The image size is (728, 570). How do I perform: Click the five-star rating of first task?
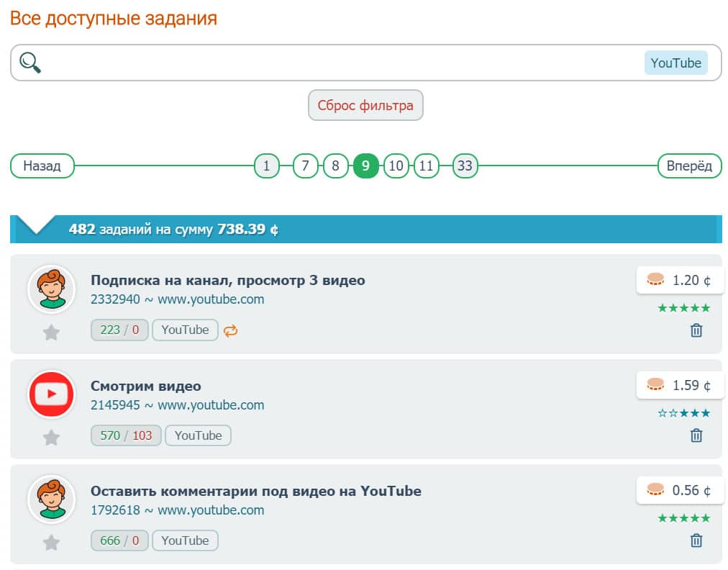[x=683, y=308]
